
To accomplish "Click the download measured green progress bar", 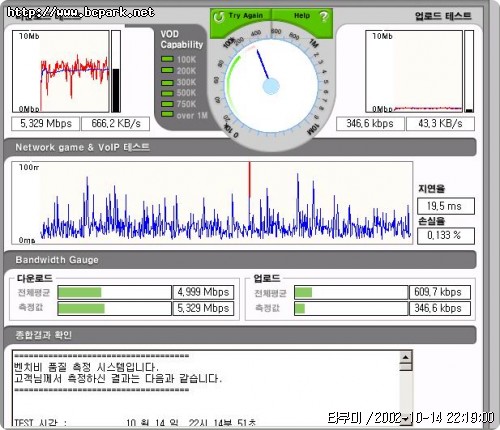I will (114, 308).
